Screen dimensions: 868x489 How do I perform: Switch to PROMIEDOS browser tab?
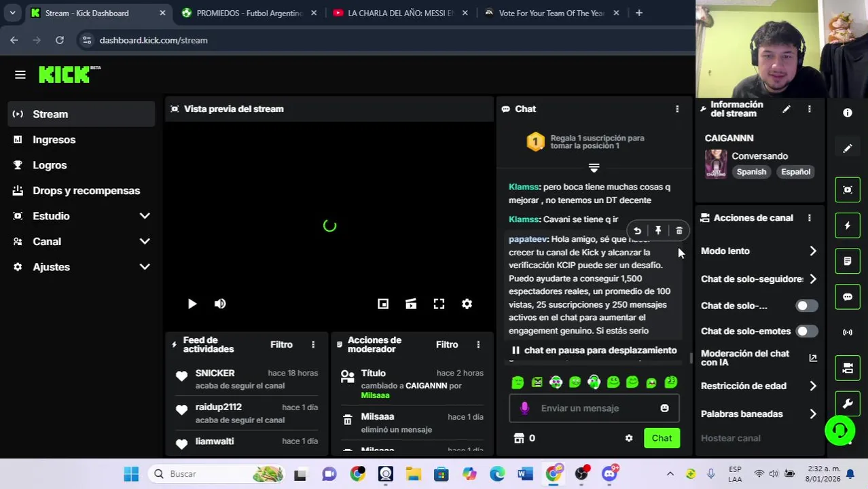249,13
